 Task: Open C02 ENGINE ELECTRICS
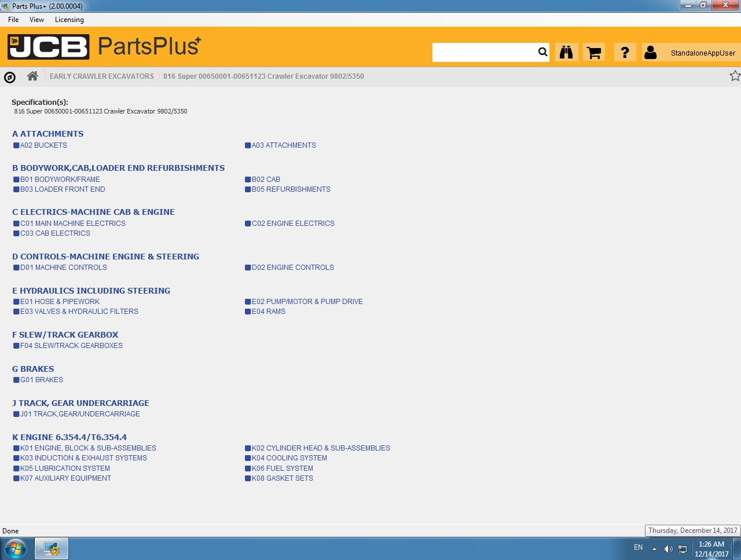[293, 224]
